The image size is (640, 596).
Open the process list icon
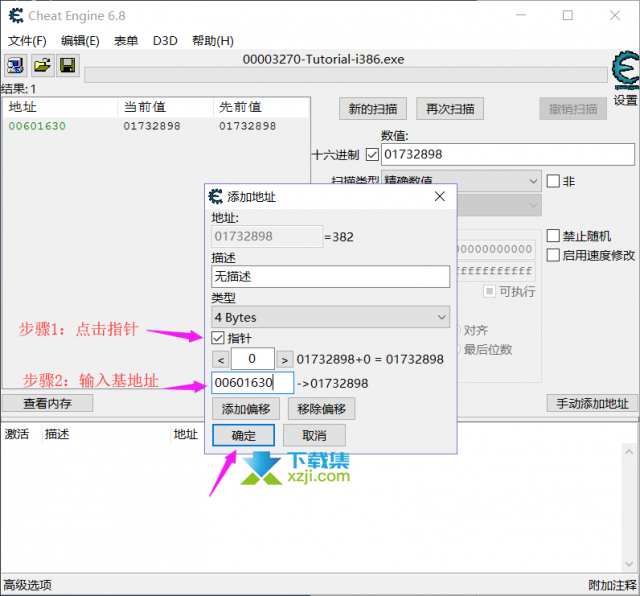[16, 65]
